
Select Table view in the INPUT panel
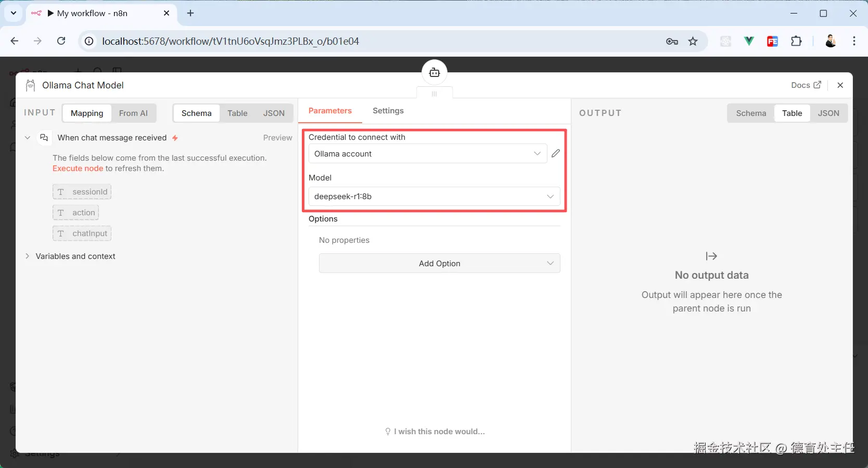[x=237, y=113]
